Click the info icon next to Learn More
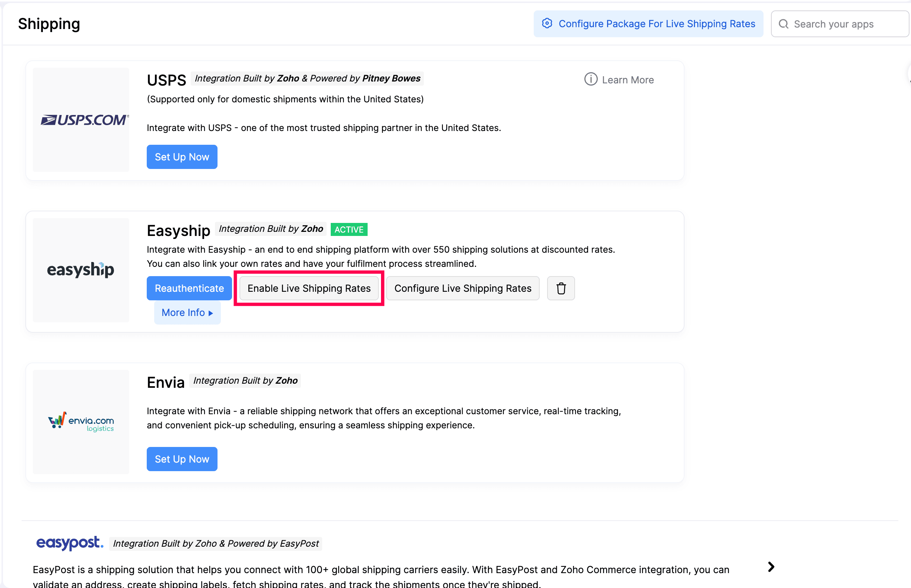 click(x=590, y=79)
